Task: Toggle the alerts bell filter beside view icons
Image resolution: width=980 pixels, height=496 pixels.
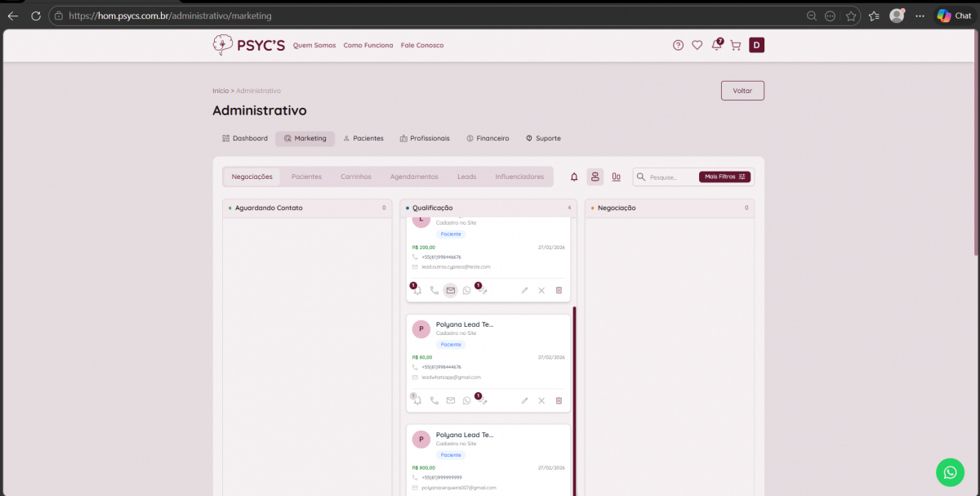Action: (574, 177)
